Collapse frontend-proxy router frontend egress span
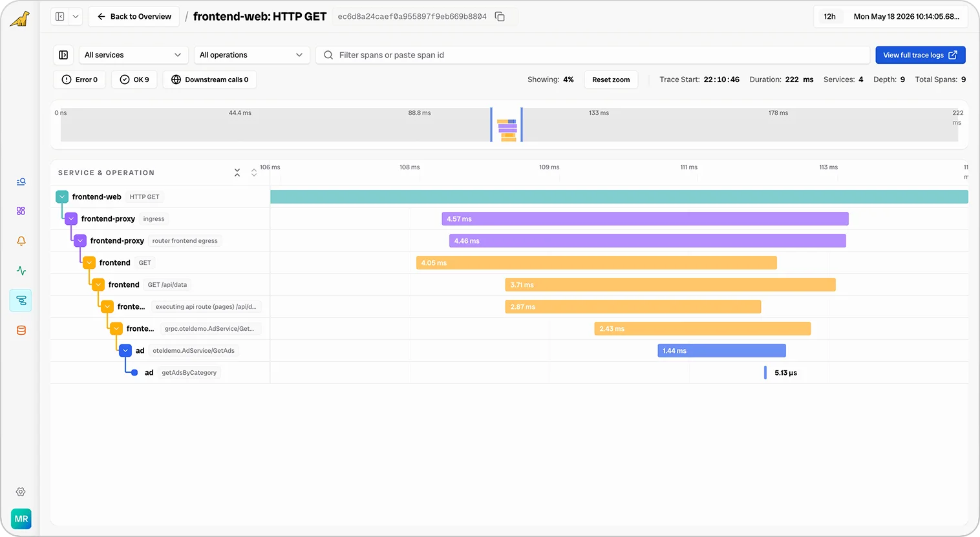980x537 pixels. (x=80, y=240)
